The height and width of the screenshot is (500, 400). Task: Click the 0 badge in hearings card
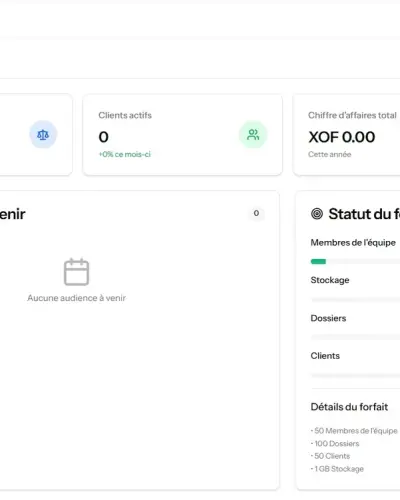256,213
